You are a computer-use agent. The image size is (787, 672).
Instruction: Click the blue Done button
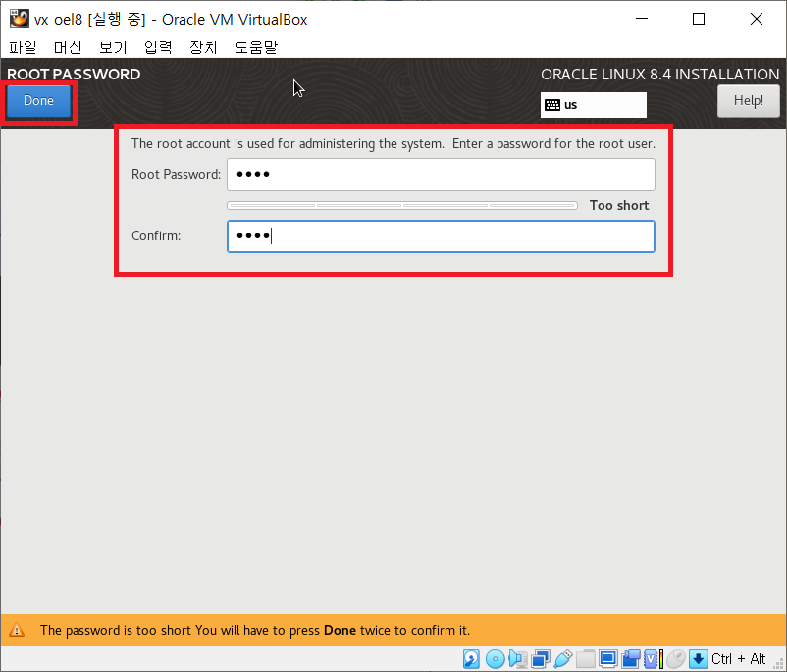[x=38, y=101]
